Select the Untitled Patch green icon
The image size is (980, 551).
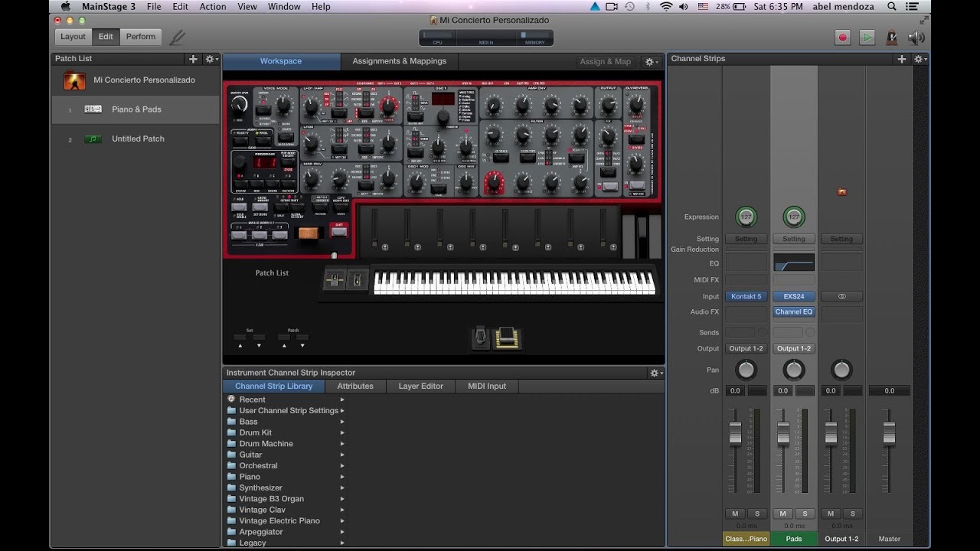tap(93, 139)
